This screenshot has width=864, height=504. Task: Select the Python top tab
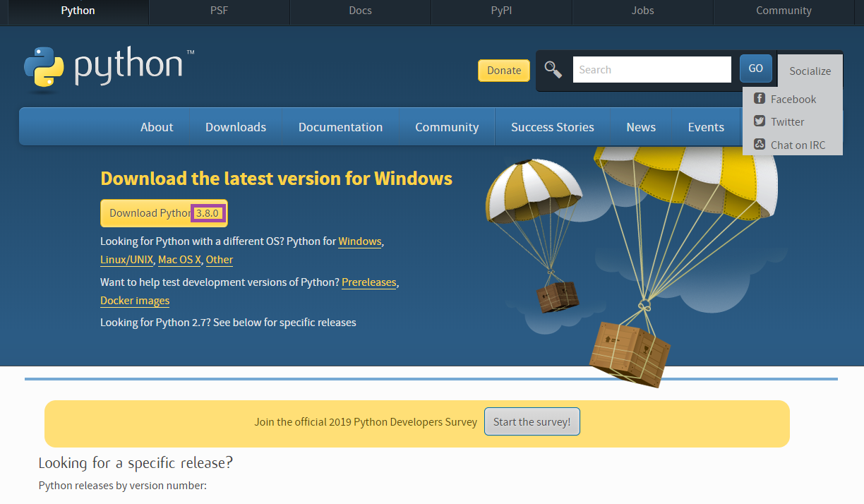tap(78, 11)
